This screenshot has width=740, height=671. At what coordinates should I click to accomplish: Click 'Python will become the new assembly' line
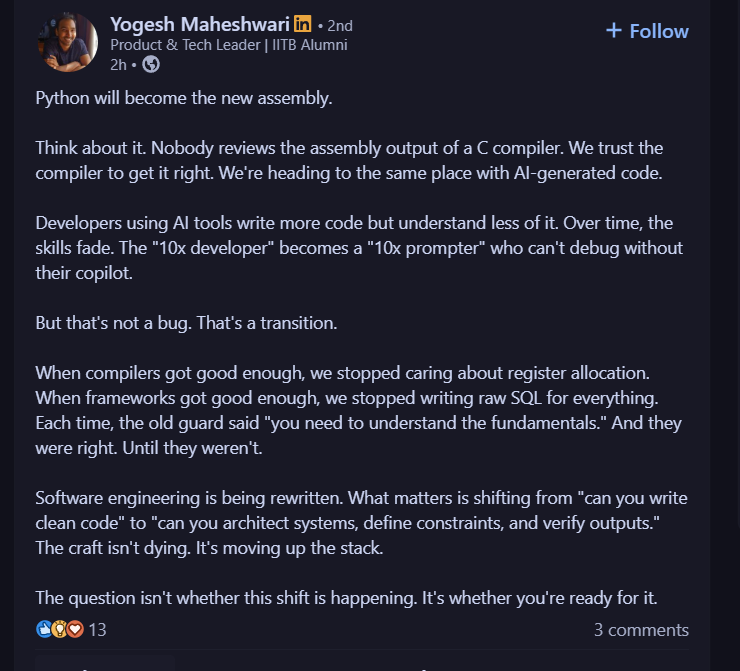(x=184, y=99)
